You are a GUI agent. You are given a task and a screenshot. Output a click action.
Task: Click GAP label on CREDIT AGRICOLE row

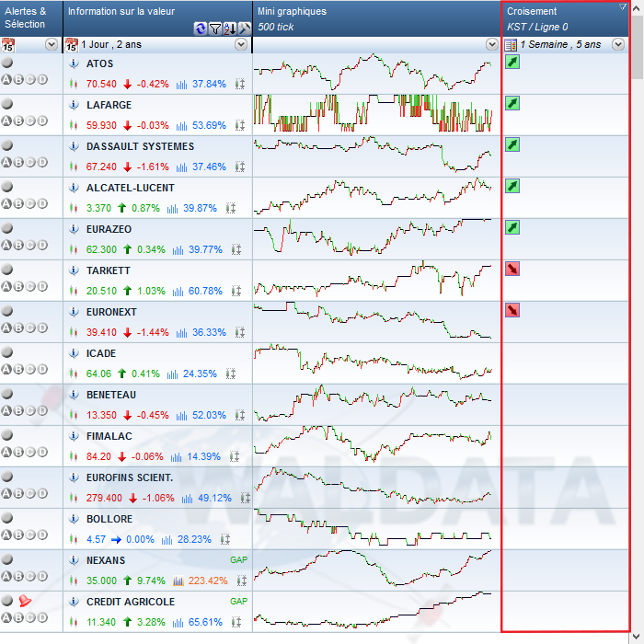(x=238, y=602)
